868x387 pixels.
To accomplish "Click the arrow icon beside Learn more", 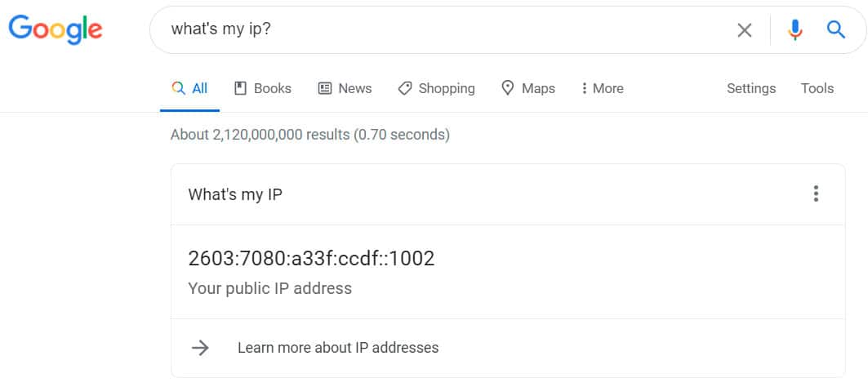I will click(200, 348).
